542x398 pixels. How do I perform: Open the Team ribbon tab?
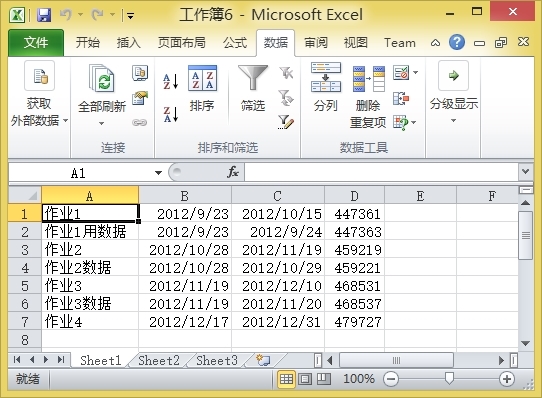400,43
